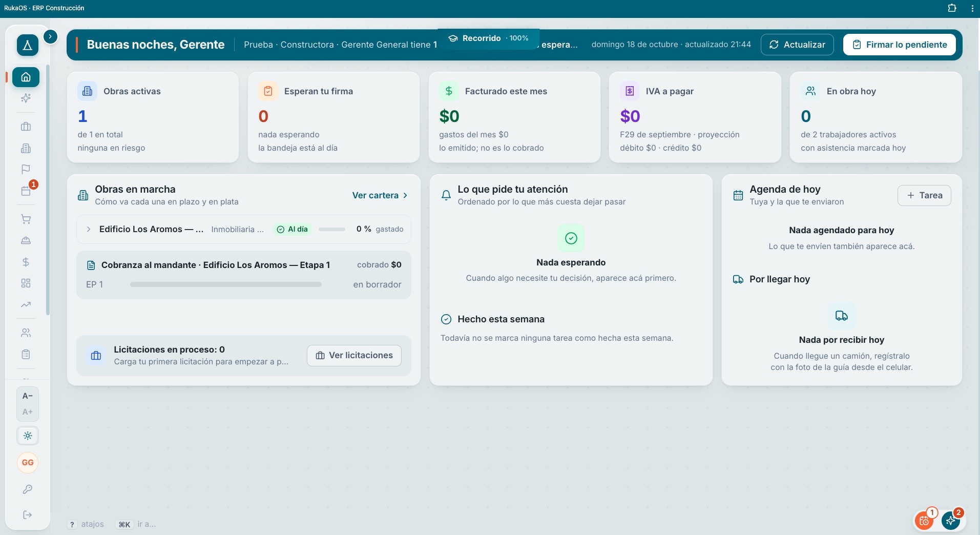Image resolution: width=980 pixels, height=535 pixels.
Task: Toggle light theme sun button
Action: point(28,436)
